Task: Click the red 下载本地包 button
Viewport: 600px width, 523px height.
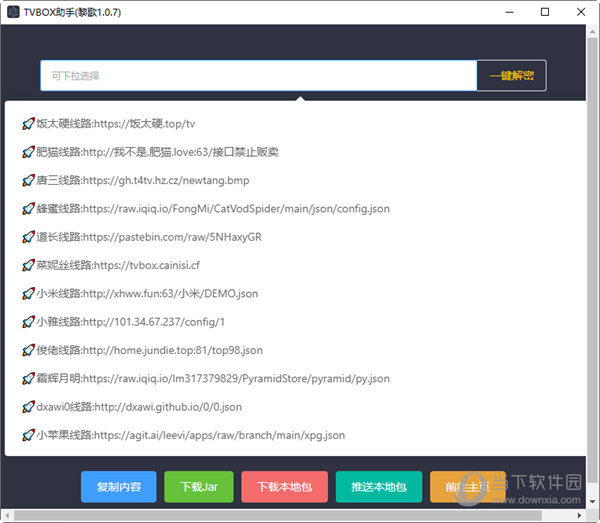Action: click(x=284, y=487)
